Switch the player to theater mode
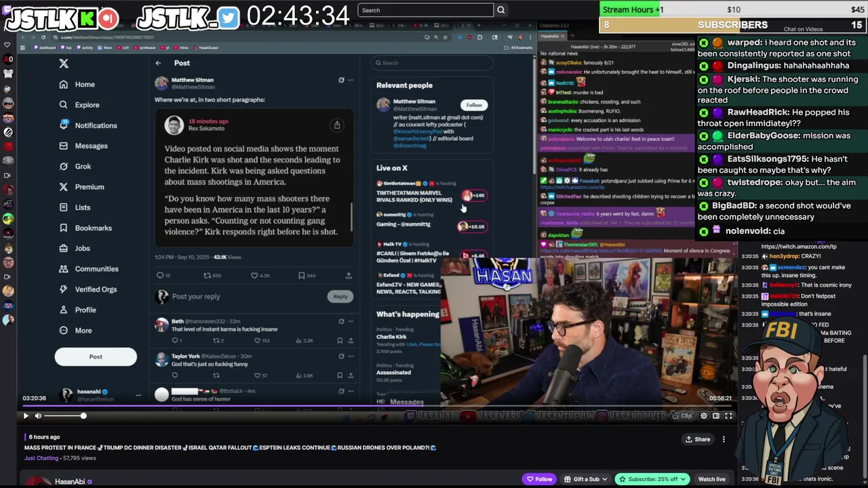868x488 pixels. [716, 415]
